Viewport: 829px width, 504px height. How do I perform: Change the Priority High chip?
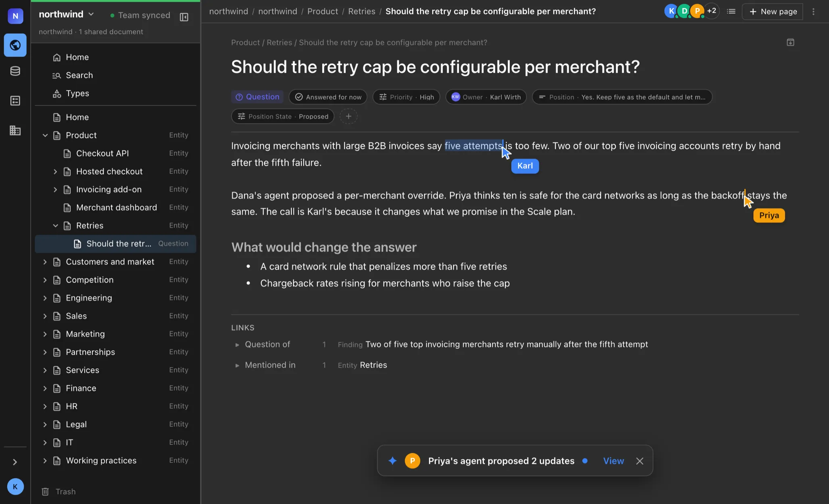[406, 97]
